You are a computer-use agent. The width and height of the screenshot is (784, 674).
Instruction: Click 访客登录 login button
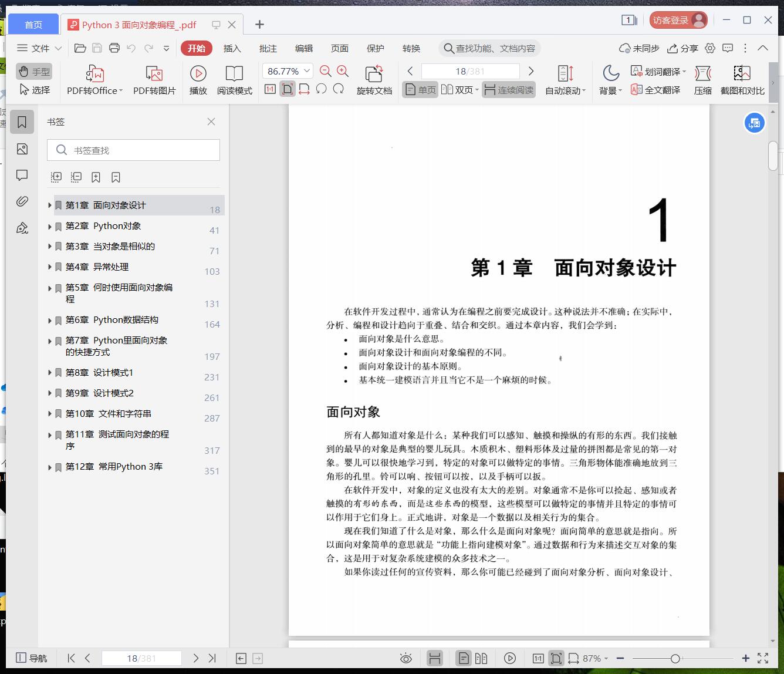point(678,20)
